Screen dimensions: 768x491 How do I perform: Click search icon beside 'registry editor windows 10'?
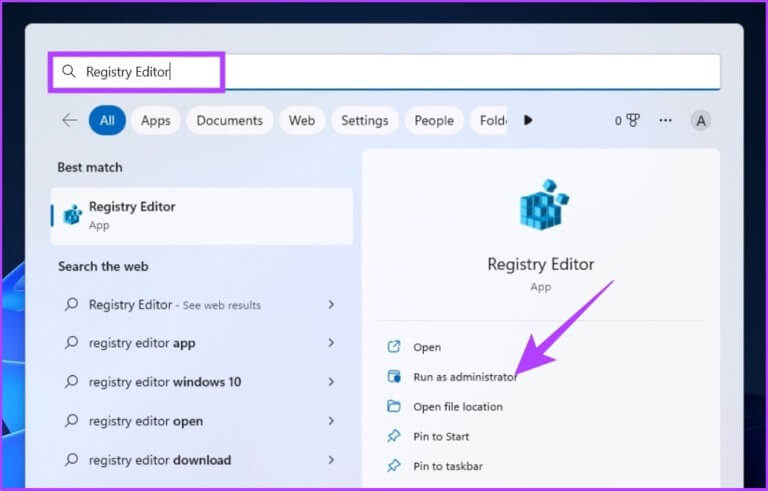(72, 381)
